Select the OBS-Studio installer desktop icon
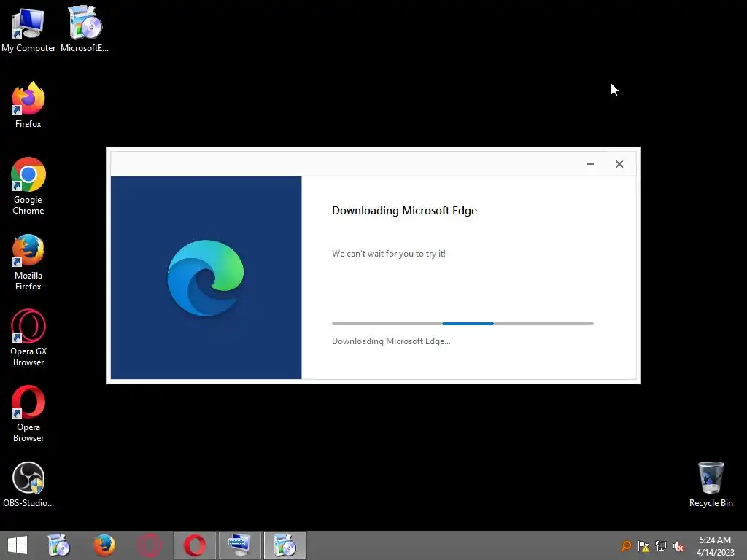The image size is (747, 560). click(28, 484)
